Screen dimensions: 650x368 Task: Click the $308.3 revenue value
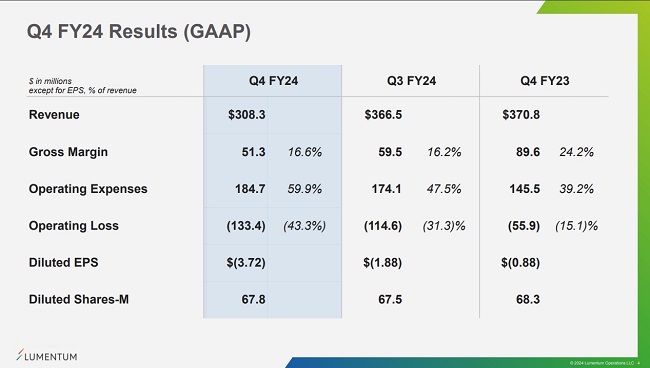[247, 114]
